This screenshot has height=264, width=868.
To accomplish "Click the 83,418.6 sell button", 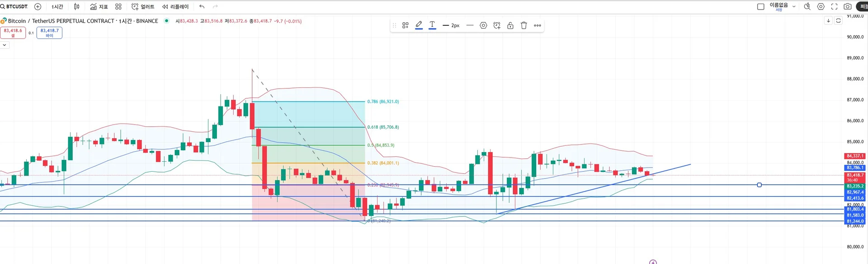I will (13, 33).
